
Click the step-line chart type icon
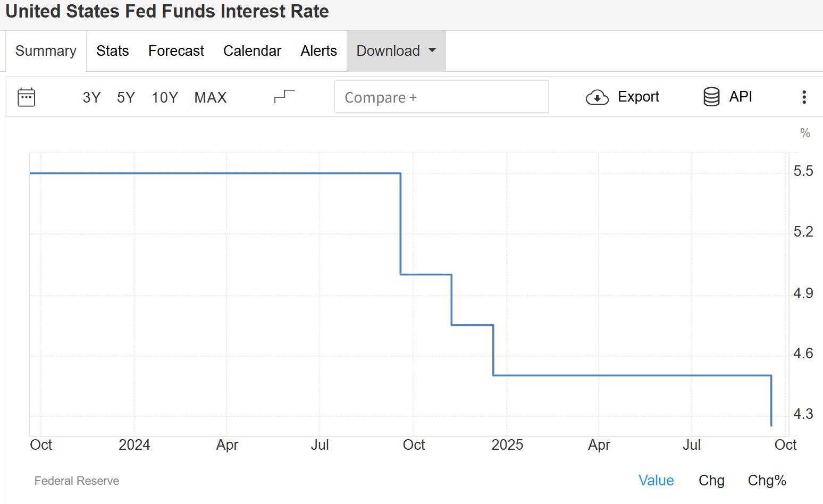click(284, 96)
